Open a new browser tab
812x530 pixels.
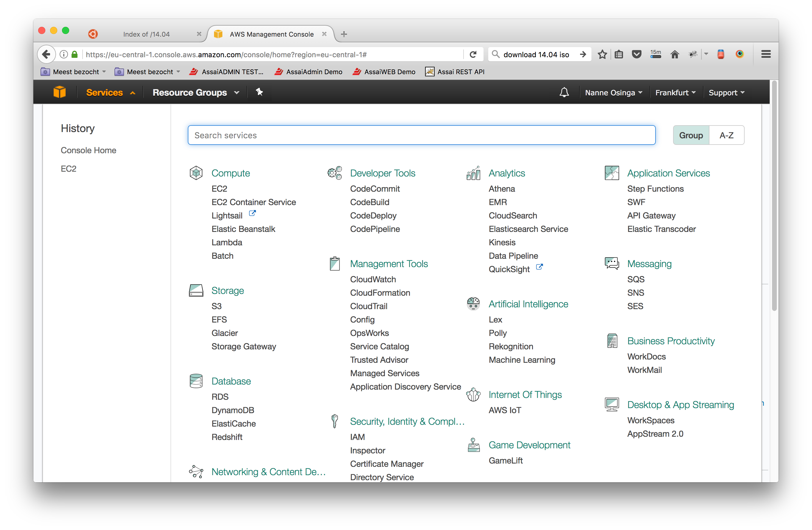[344, 34]
